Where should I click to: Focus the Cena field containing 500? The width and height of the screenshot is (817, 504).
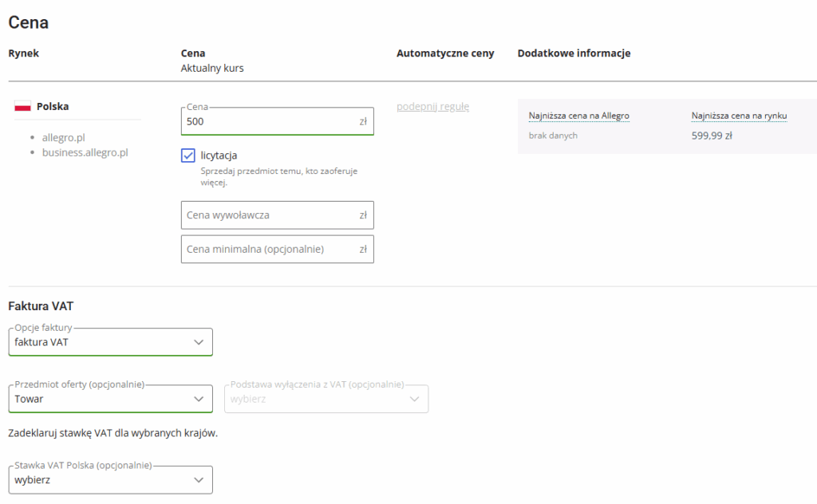coord(267,122)
